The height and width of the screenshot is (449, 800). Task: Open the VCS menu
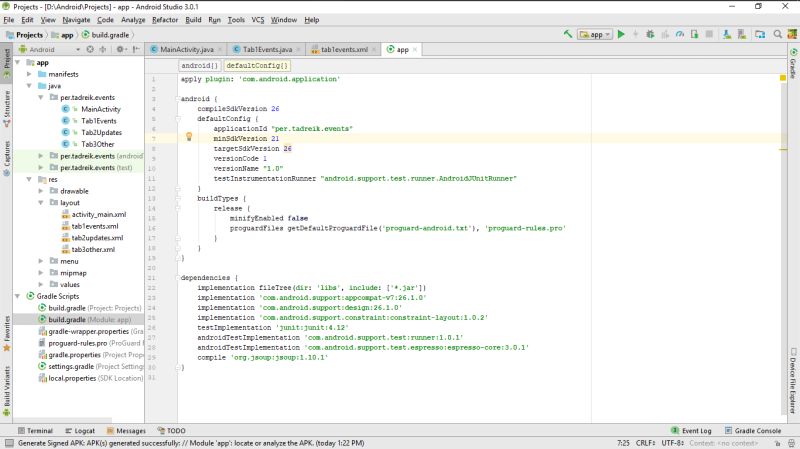(x=258, y=20)
